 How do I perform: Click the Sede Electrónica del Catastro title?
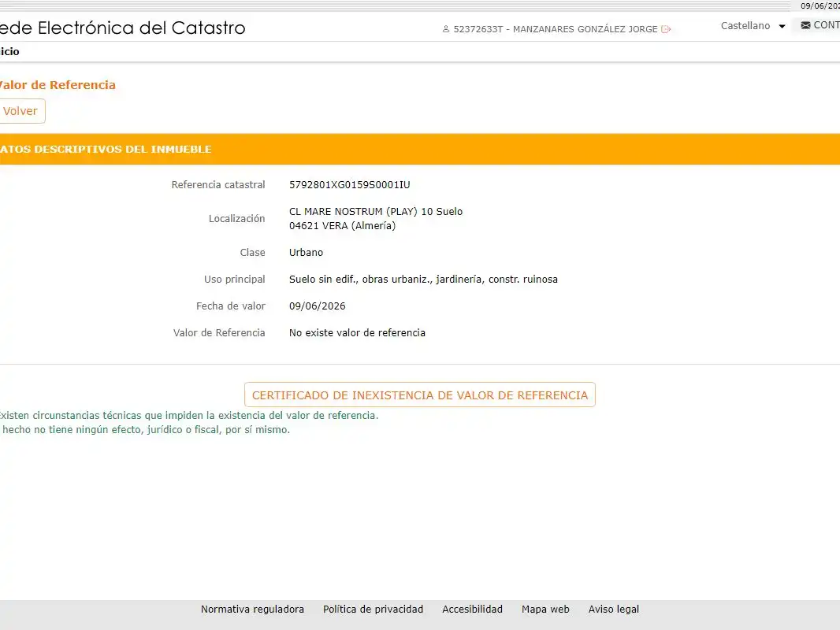[x=123, y=28]
